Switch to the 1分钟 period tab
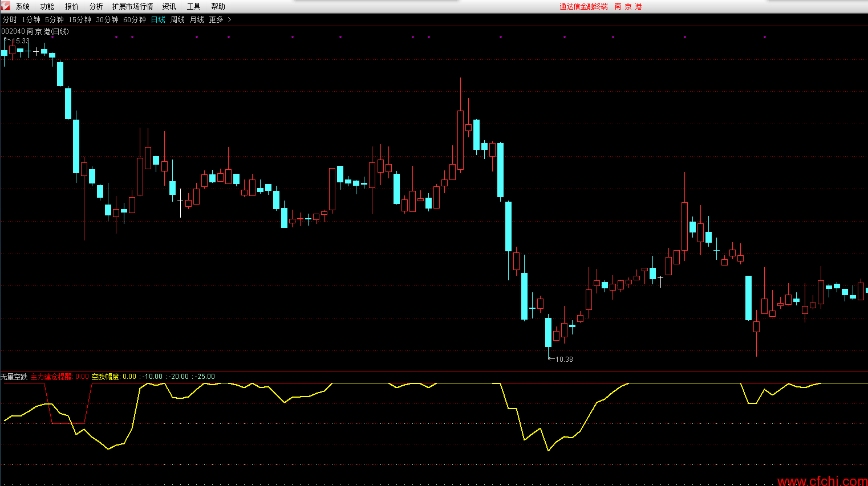Image resolution: width=868 pixels, height=486 pixels. tap(31, 19)
